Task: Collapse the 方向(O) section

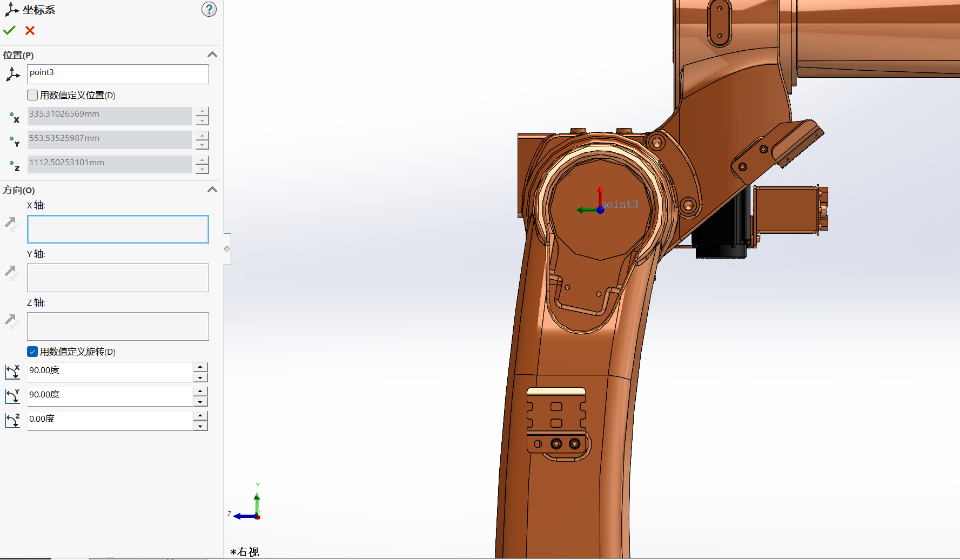Action: tap(212, 190)
